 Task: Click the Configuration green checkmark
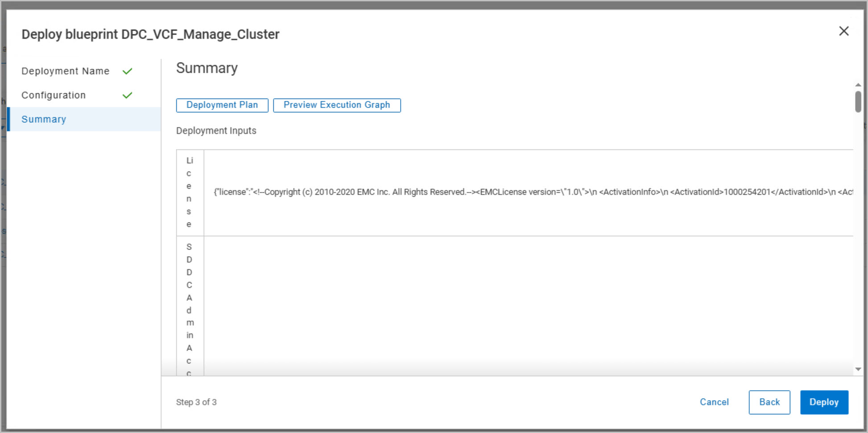[128, 96]
